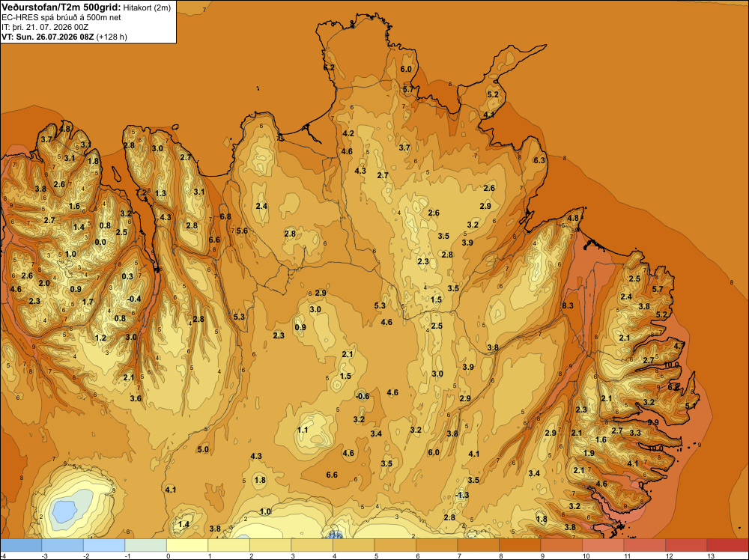This screenshot has width=749, height=560.
Task: Click the legend swatch between -3 and -2
Action: coord(63,545)
